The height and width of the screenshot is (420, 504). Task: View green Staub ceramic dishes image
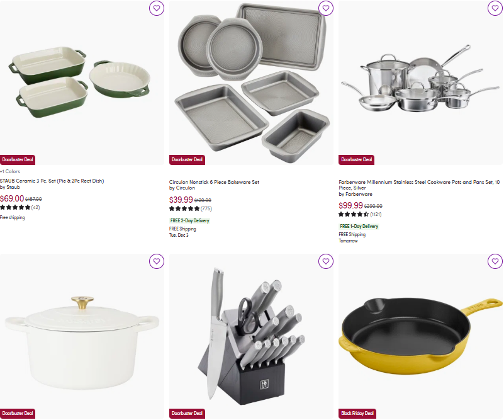click(x=82, y=82)
